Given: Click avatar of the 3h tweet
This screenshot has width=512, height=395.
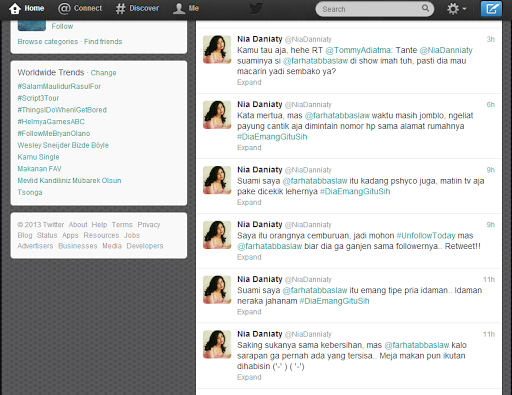Looking at the screenshot, I should [217, 49].
